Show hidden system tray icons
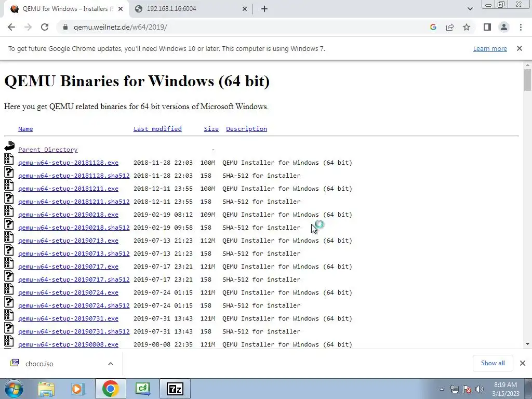The width and height of the screenshot is (532, 399). pyautogui.click(x=442, y=389)
